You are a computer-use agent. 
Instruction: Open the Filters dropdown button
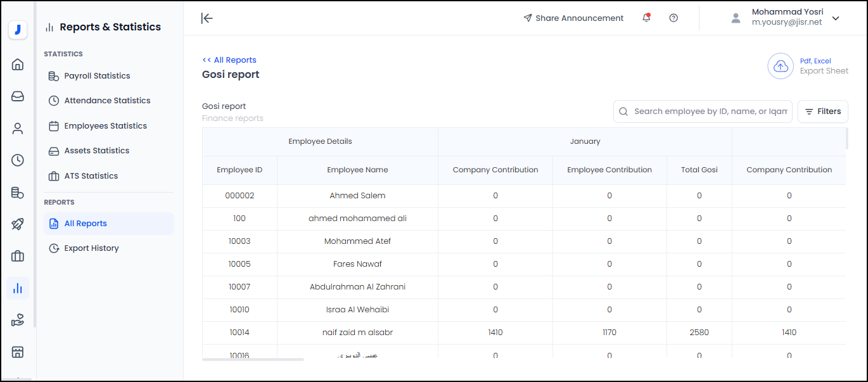click(822, 111)
